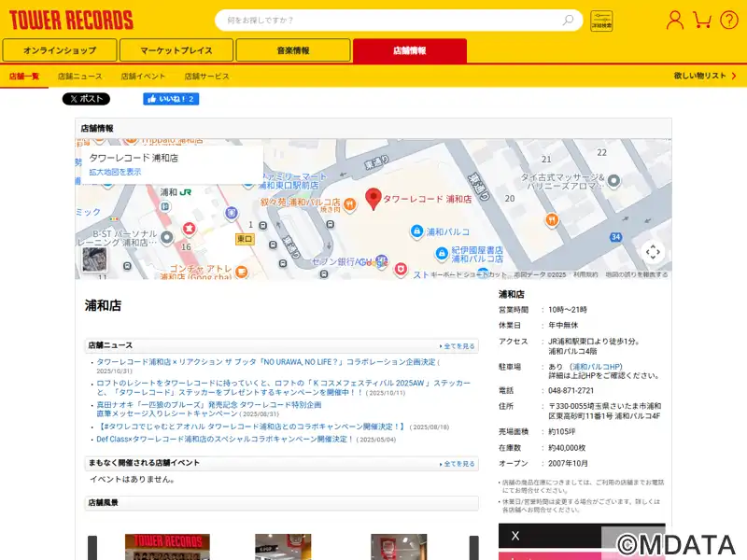747x560 pixels.
Task: Click the previous arrow of store photo carousel
Action: [x=92, y=548]
